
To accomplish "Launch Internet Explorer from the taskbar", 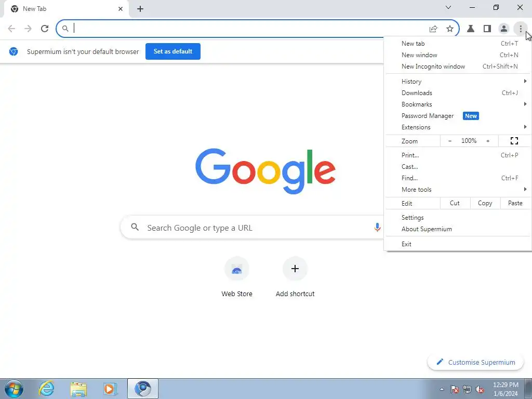I will [46, 389].
